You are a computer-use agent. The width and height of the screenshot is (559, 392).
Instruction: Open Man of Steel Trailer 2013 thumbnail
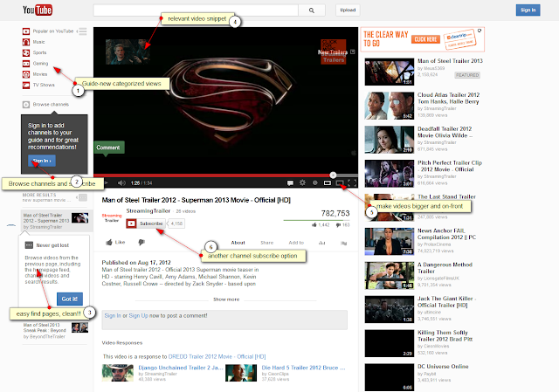(x=390, y=72)
